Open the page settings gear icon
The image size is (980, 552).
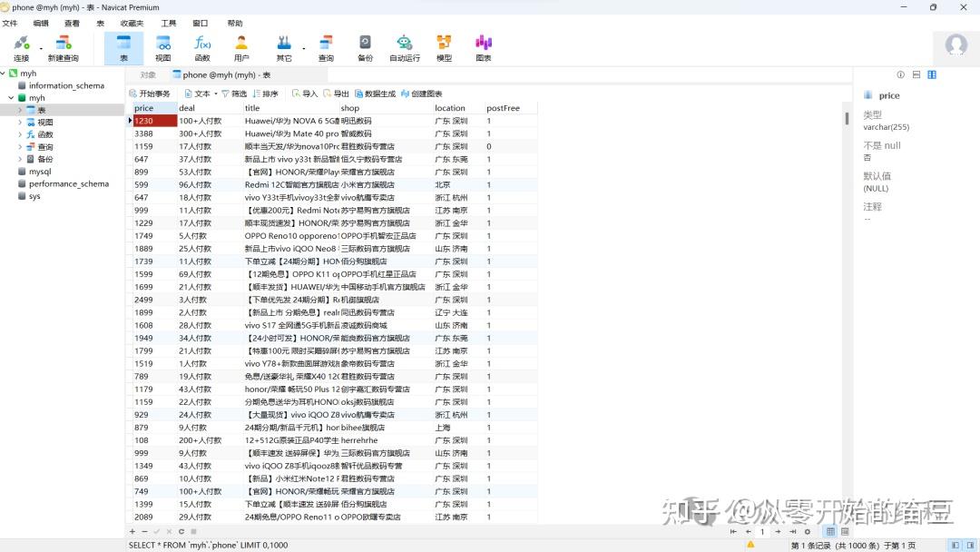tap(808, 531)
